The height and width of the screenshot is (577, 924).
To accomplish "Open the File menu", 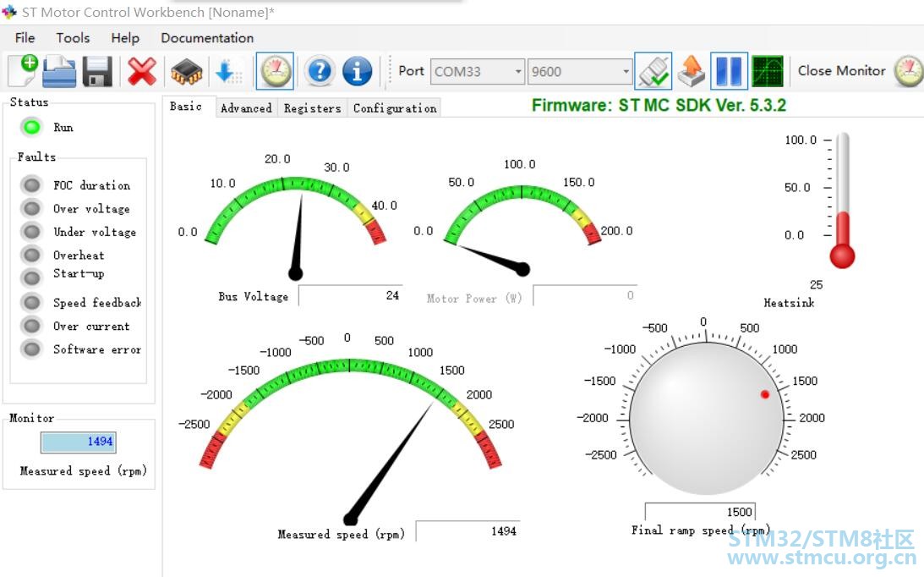I will click(25, 38).
